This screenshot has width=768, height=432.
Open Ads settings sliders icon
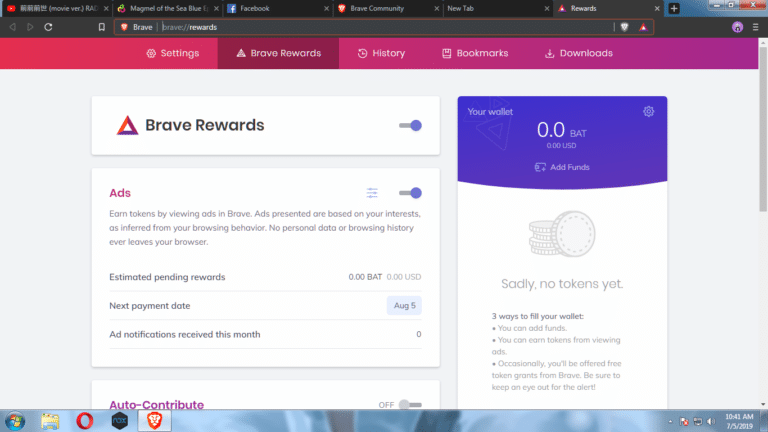point(372,193)
